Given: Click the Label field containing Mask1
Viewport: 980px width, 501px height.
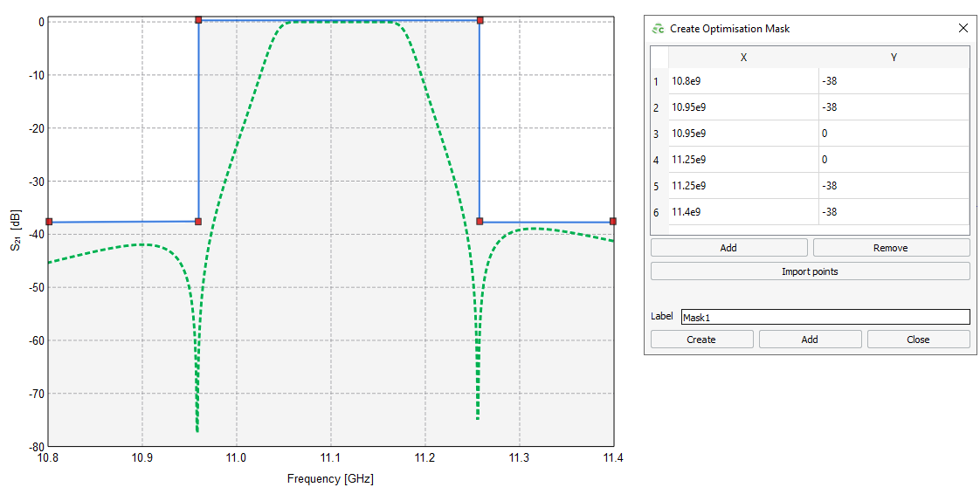Looking at the screenshot, I should [x=825, y=317].
